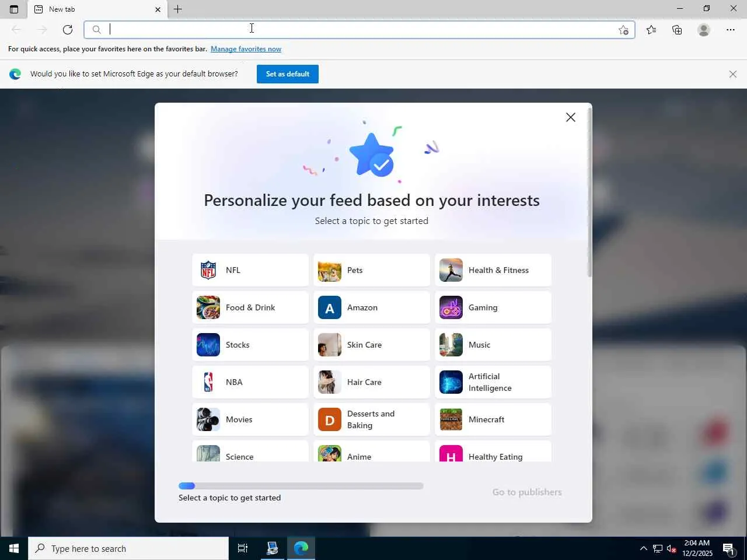
Task: Open the taskbar clock and date
Action: coord(697,548)
